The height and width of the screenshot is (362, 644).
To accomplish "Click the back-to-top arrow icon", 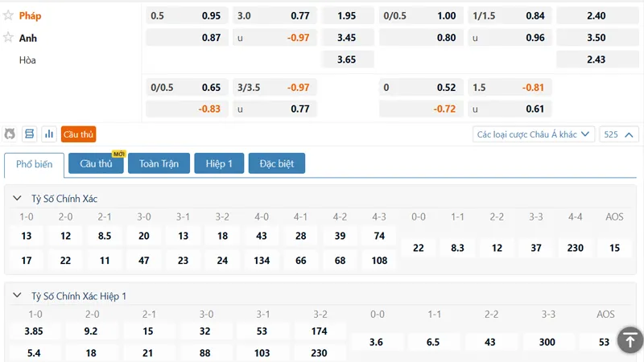I will pyautogui.click(x=630, y=339).
